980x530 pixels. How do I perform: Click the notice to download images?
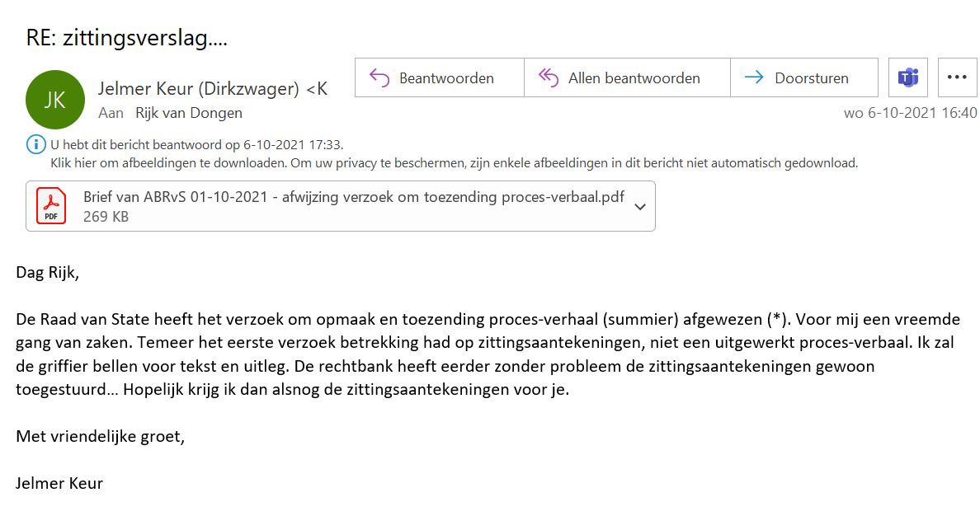click(454, 163)
